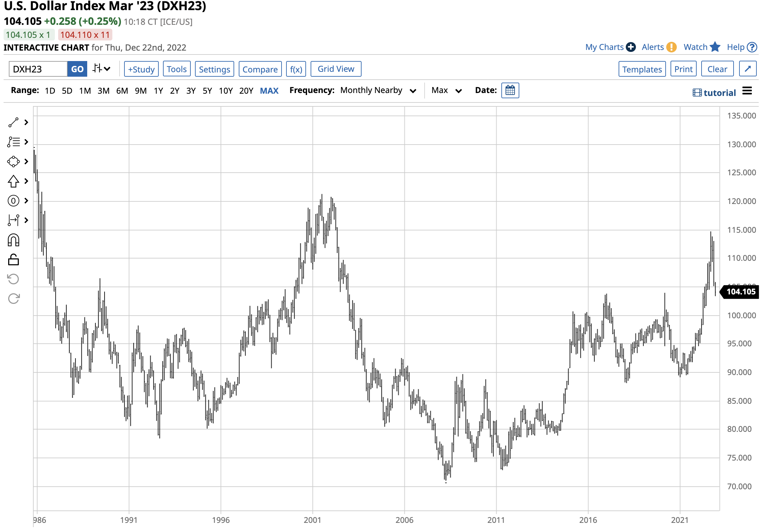The height and width of the screenshot is (532, 761).
Task: Open the Fibonacci lines tool
Action: pos(13,142)
